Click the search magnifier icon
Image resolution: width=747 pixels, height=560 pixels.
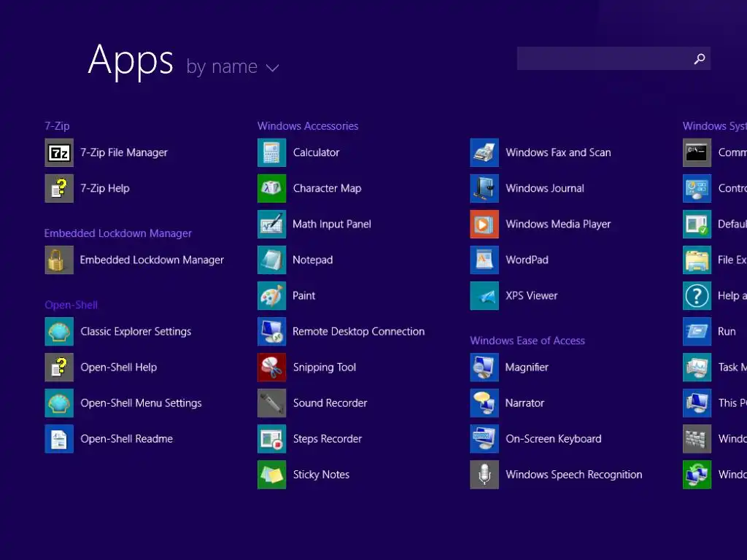[x=700, y=58]
